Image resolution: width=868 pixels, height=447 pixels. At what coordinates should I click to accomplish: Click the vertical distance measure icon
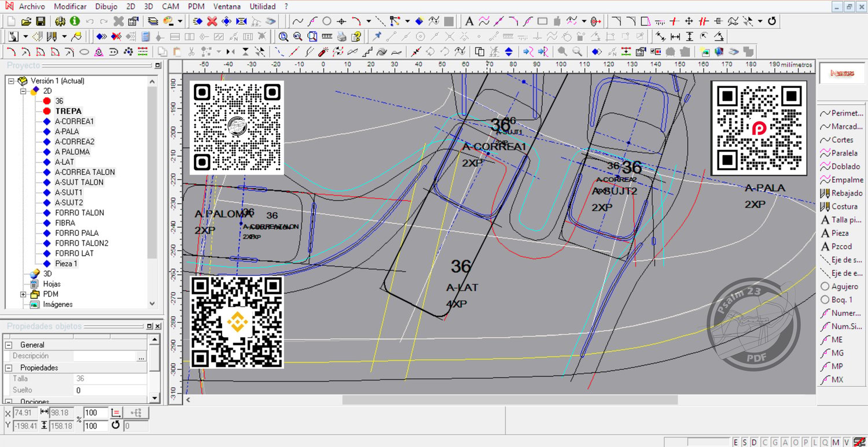(689, 36)
